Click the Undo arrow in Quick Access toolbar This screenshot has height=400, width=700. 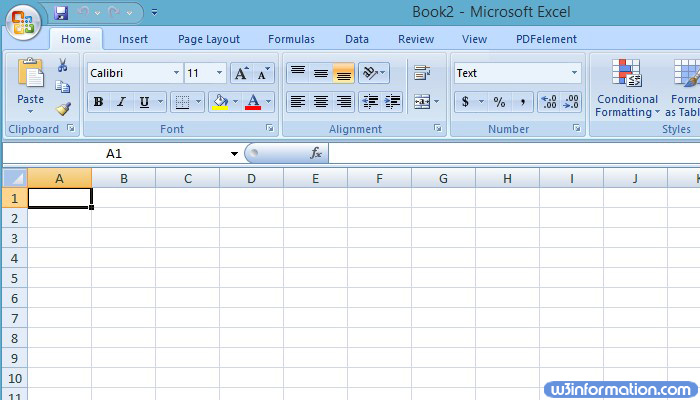[83, 12]
